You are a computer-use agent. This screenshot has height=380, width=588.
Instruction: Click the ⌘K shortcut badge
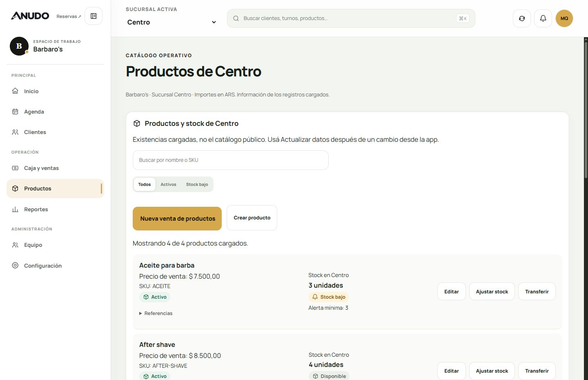tap(463, 18)
